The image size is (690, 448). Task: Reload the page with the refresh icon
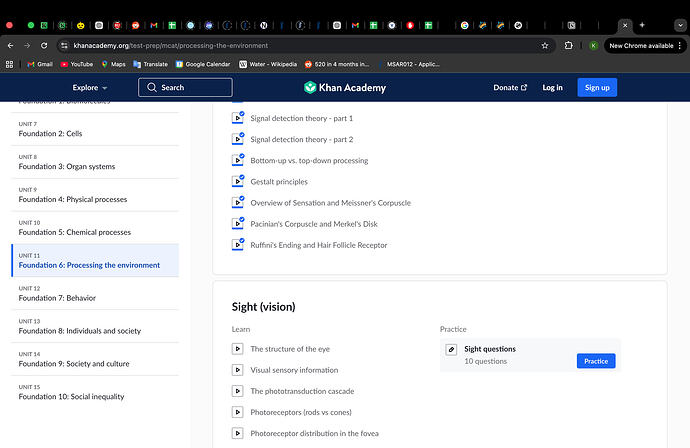[x=44, y=45]
